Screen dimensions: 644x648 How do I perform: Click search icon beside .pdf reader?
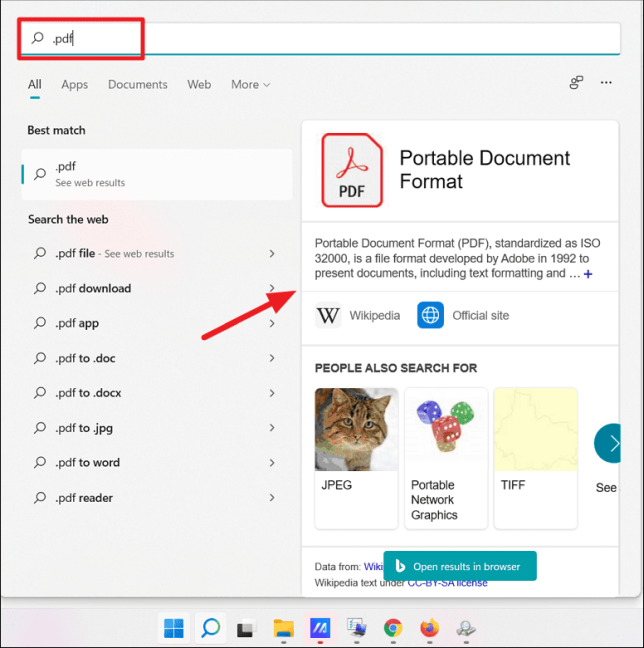(40, 498)
